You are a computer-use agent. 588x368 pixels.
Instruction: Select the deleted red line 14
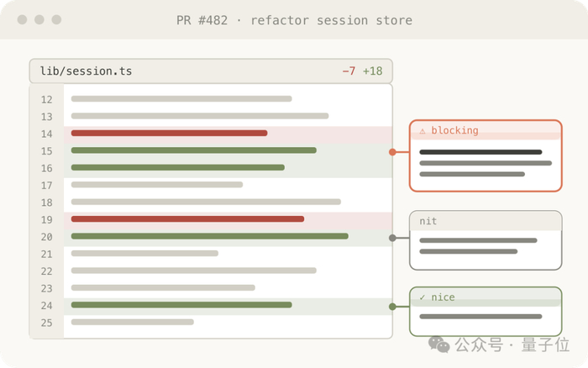(x=228, y=134)
